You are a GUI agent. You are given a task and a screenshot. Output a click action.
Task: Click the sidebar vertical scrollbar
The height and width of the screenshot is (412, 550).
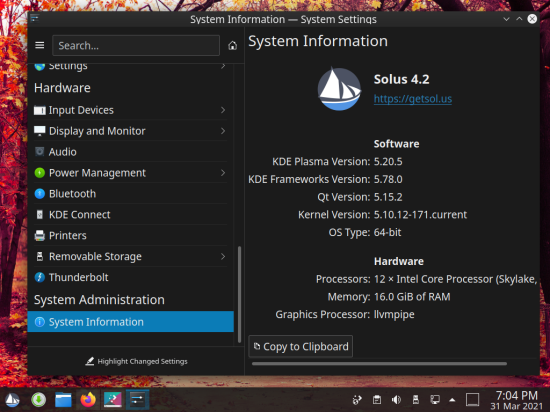pyautogui.click(x=240, y=294)
